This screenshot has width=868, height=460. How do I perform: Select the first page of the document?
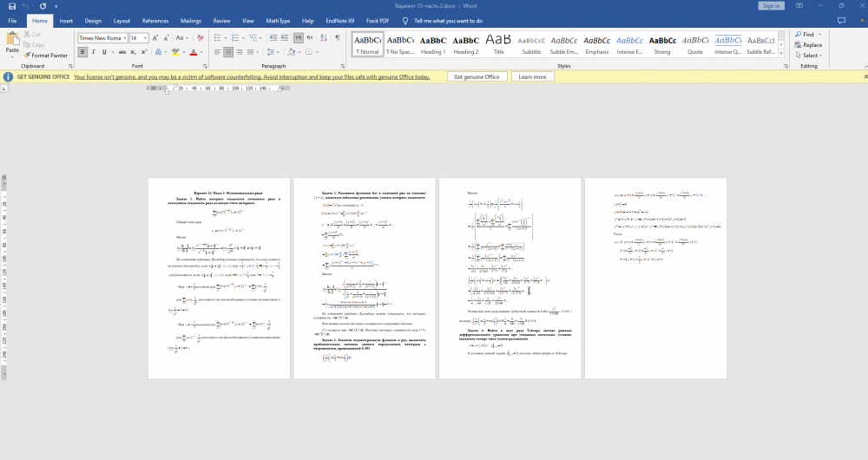pyautogui.click(x=220, y=278)
